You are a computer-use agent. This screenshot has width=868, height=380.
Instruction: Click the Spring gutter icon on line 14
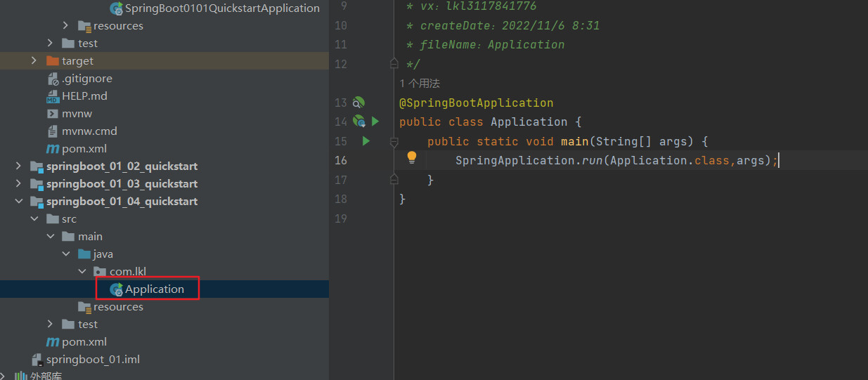[358, 122]
